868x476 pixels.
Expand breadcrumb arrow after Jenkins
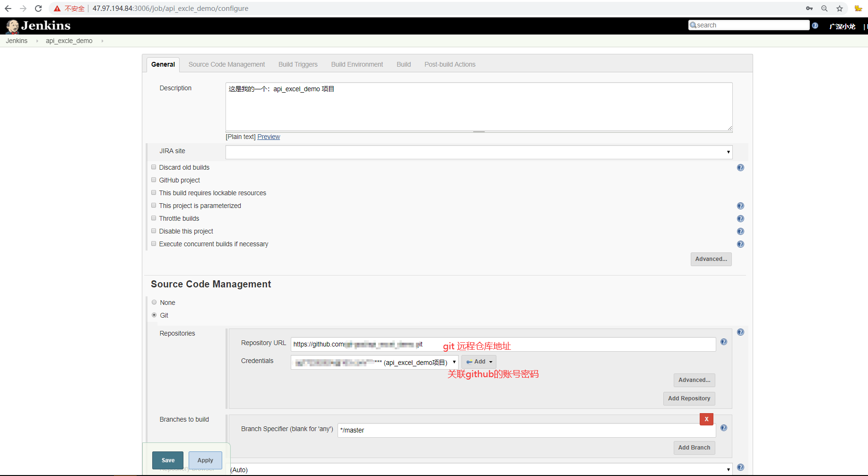[37, 41]
